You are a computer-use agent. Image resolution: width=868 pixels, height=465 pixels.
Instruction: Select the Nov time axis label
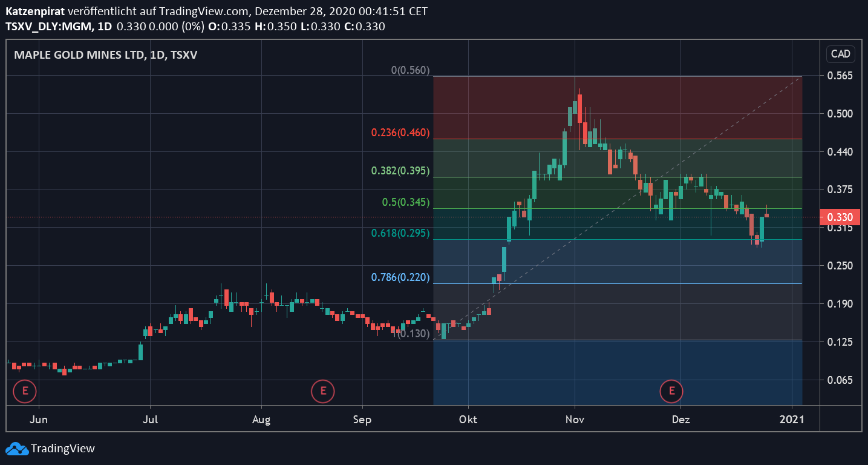click(x=575, y=419)
